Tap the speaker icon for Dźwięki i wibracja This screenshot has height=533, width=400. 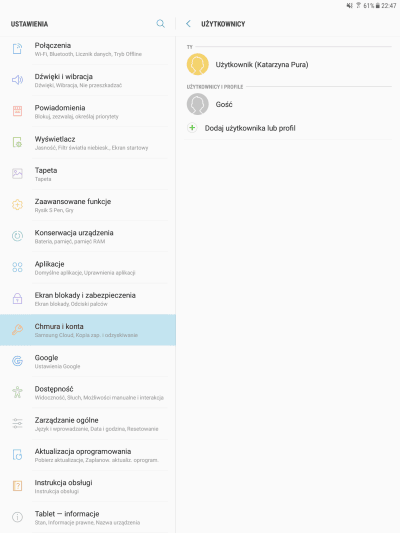17,80
